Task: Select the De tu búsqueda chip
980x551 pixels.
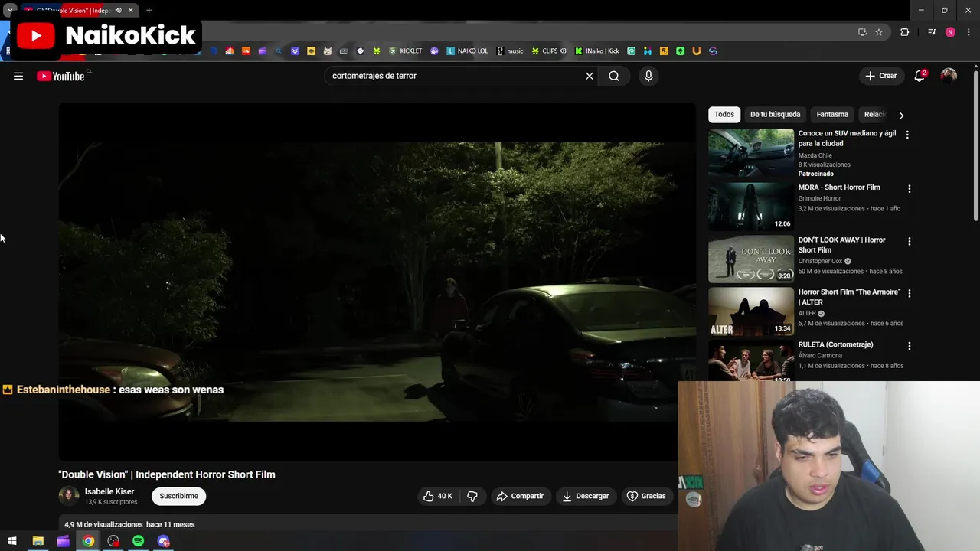Action: click(x=775, y=115)
